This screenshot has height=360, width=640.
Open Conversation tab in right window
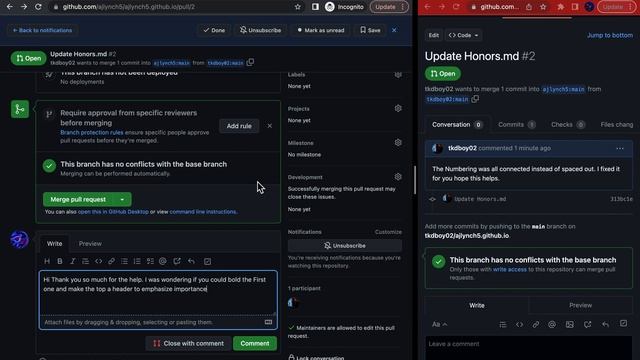tap(456, 124)
